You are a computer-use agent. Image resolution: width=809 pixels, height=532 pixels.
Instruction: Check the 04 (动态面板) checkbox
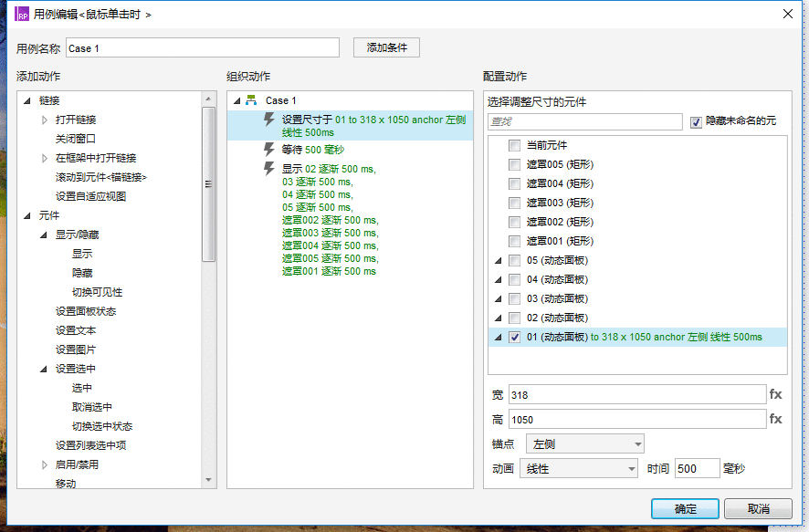click(x=514, y=279)
